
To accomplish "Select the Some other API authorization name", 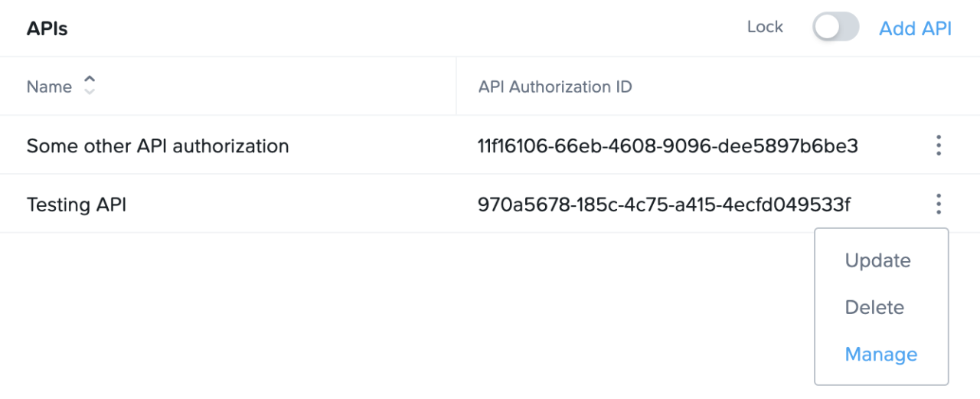I will point(158,146).
